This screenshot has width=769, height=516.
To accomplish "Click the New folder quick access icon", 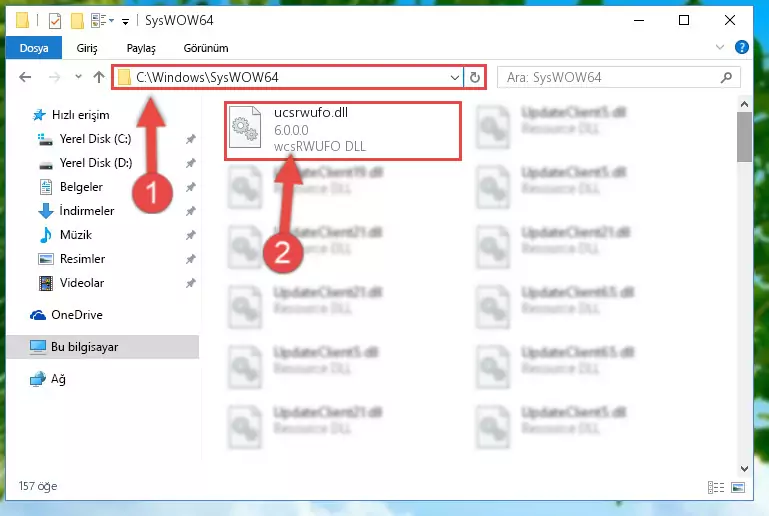I will [77, 21].
